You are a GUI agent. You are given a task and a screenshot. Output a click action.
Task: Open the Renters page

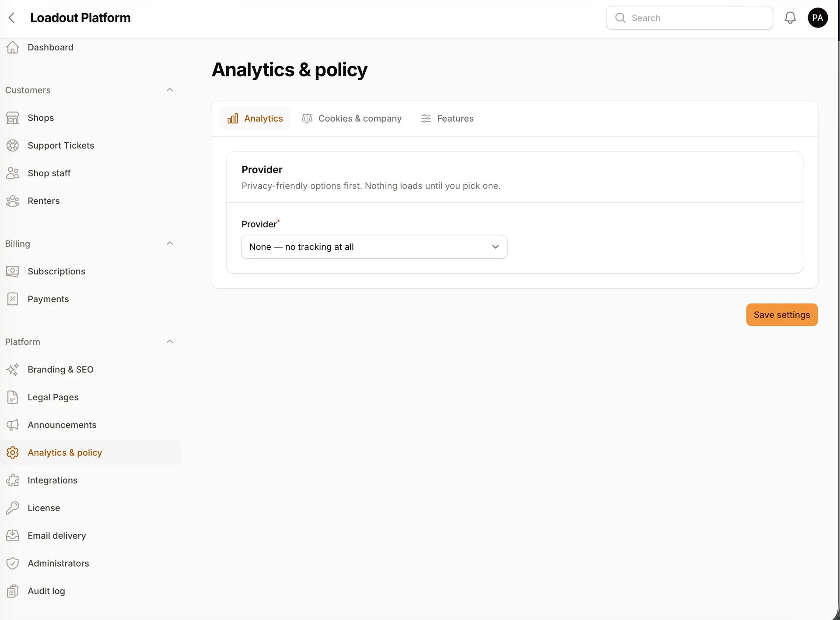point(91,201)
